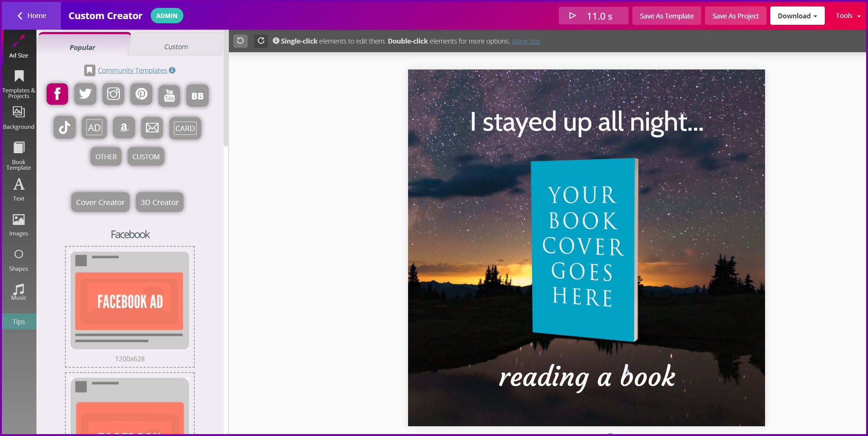Viewport: 868px width, 436px height.
Task: Expand the Download dropdown
Action: 797,16
